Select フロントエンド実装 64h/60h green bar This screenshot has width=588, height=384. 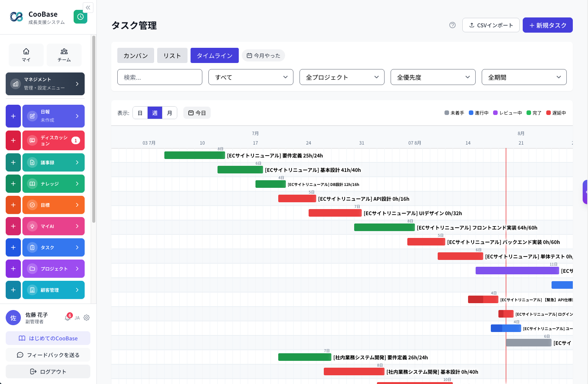(385, 227)
